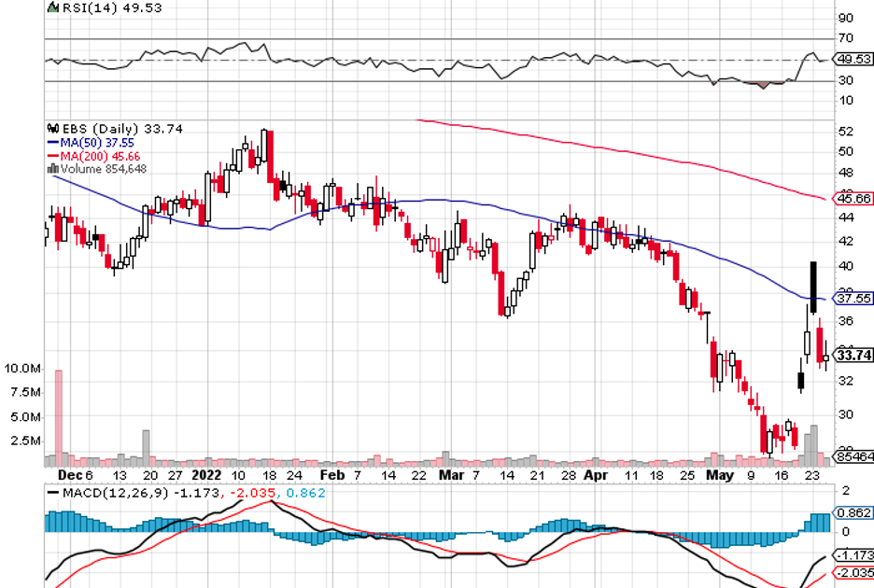Click the RSI mountain icon in legend
874x588 pixels.
(52, 7)
